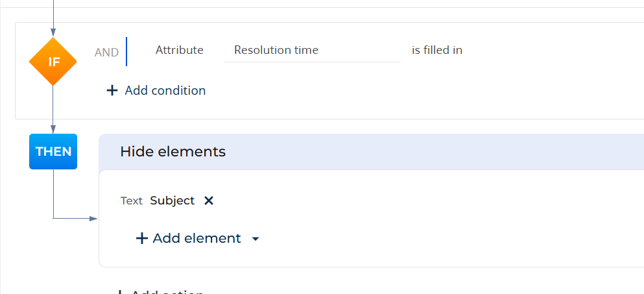Click the arrowhead above the THEN block
Viewport: 644px width, 294px height.
pos(53,130)
